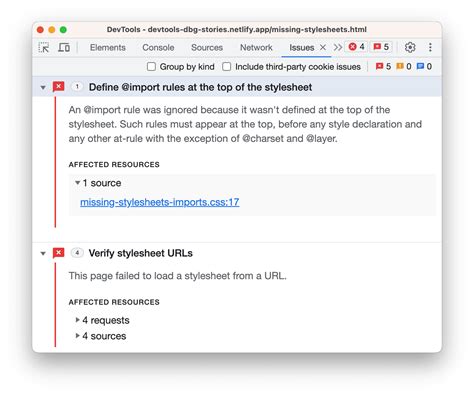Image resolution: width=474 pixels, height=395 pixels.
Task: Select the Issues tab
Action: (x=301, y=47)
